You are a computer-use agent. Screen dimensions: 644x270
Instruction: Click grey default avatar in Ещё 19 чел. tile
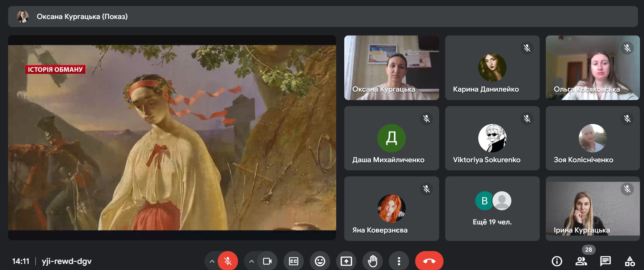pos(502,201)
